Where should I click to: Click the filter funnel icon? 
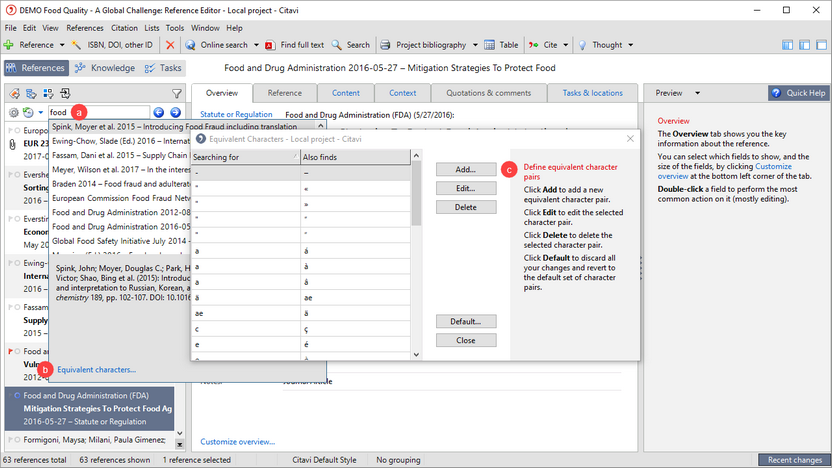point(177,94)
